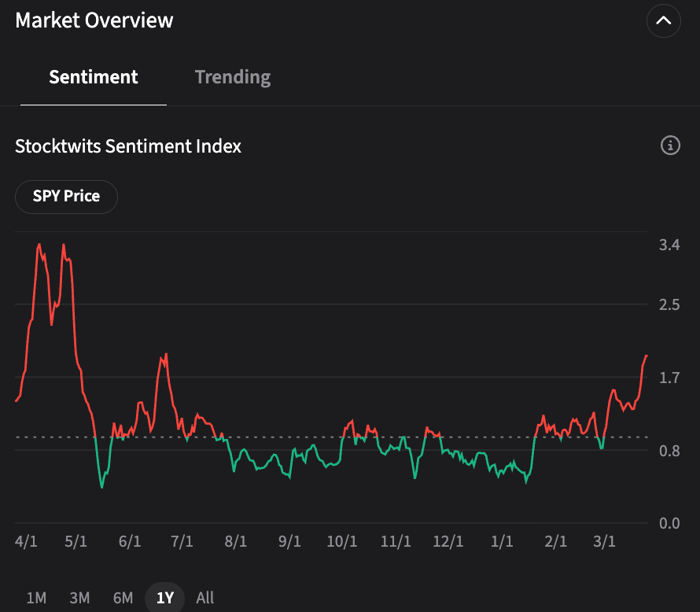Switch to the Sentiment tab
The image size is (700, 612).
94,77
